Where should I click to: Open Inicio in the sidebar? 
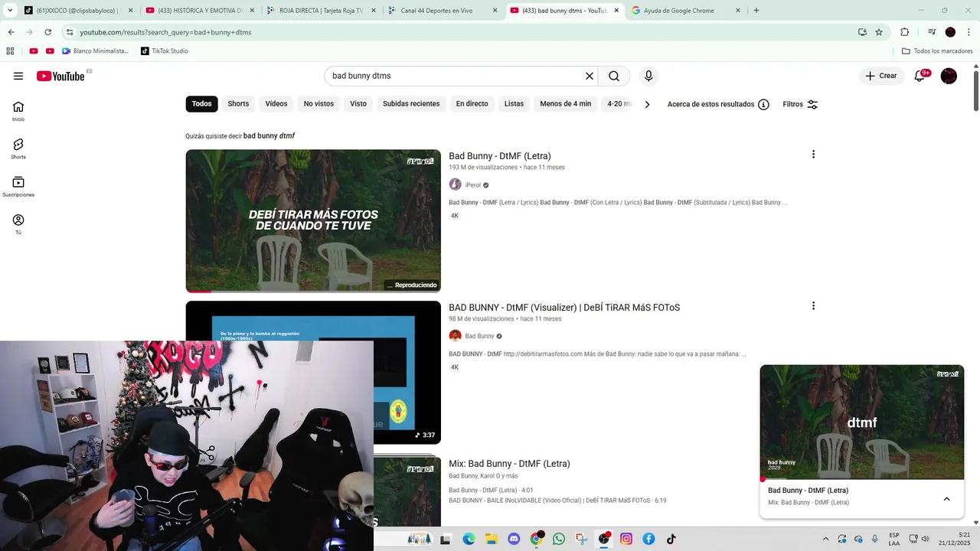(18, 112)
